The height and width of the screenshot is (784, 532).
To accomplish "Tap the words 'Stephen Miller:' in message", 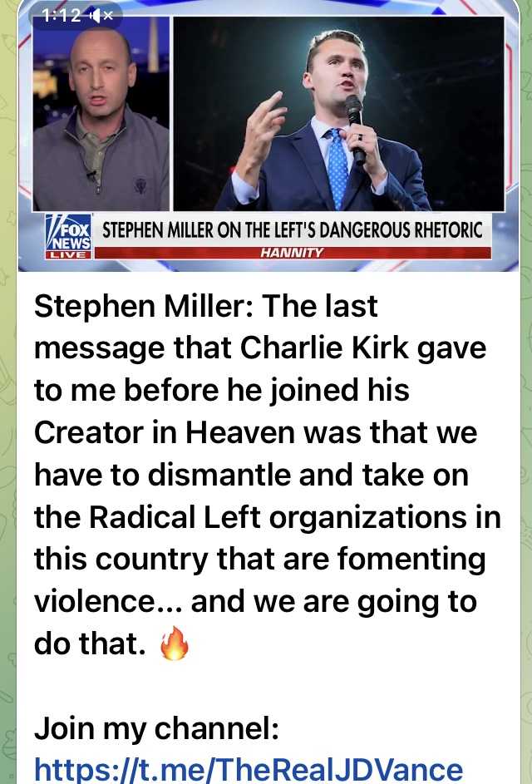I will coord(144,305).
